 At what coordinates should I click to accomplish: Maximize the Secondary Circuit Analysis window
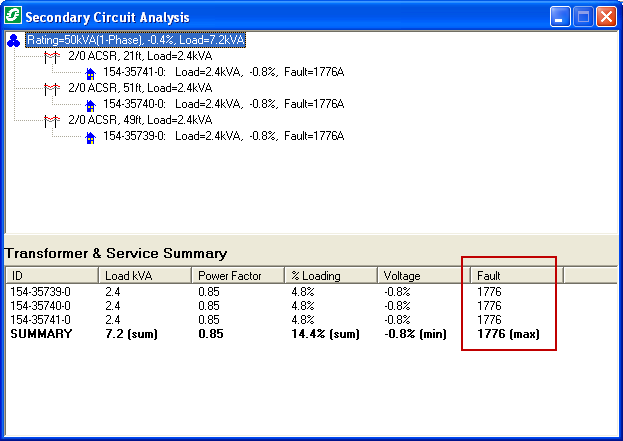[x=583, y=17]
